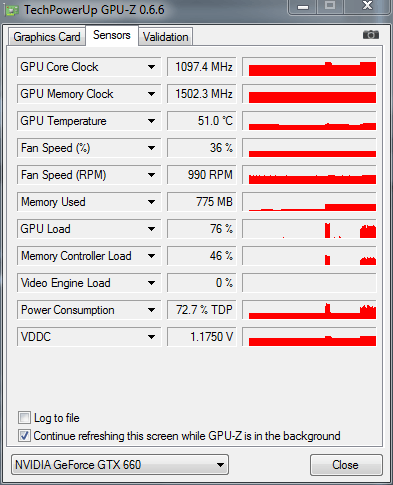This screenshot has height=485, width=393.
Task: Open the NVIDIA GeForce GTX 660 selector
Action: coord(120,465)
